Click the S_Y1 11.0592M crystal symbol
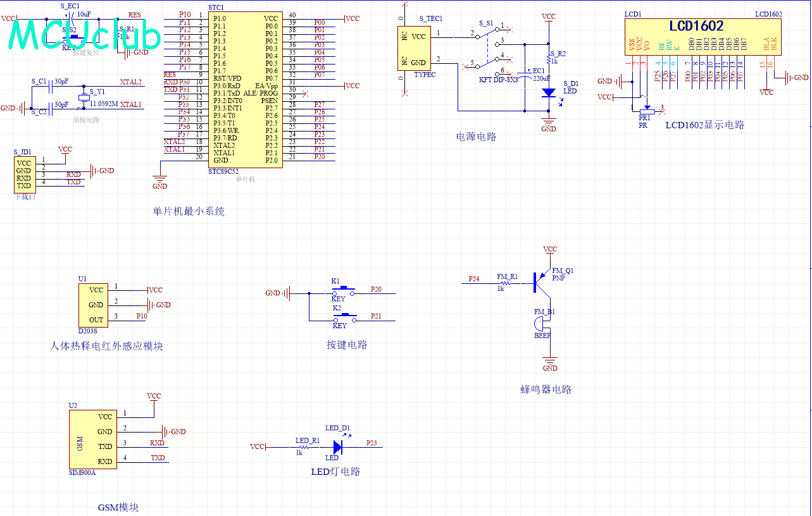The width and height of the screenshot is (812, 516). point(83,97)
